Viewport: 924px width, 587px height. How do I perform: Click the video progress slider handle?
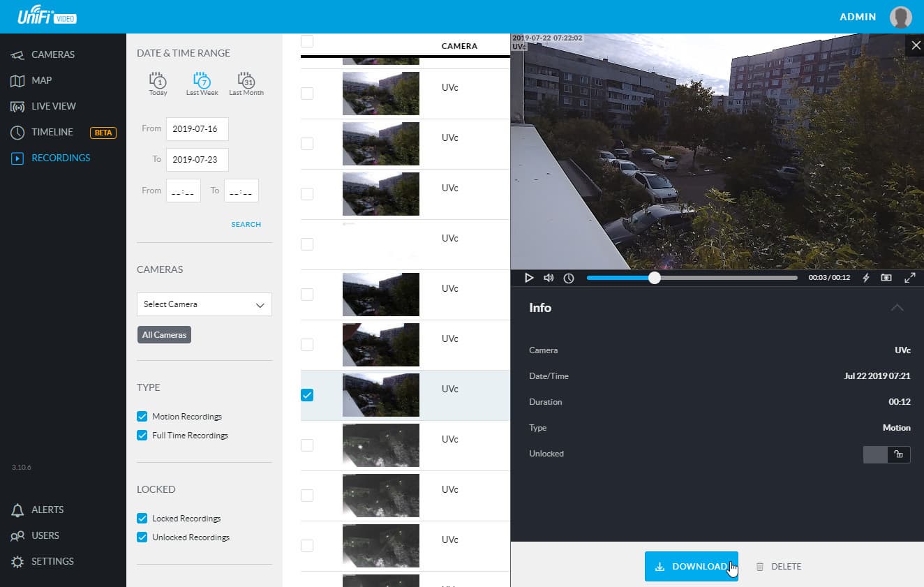point(654,278)
